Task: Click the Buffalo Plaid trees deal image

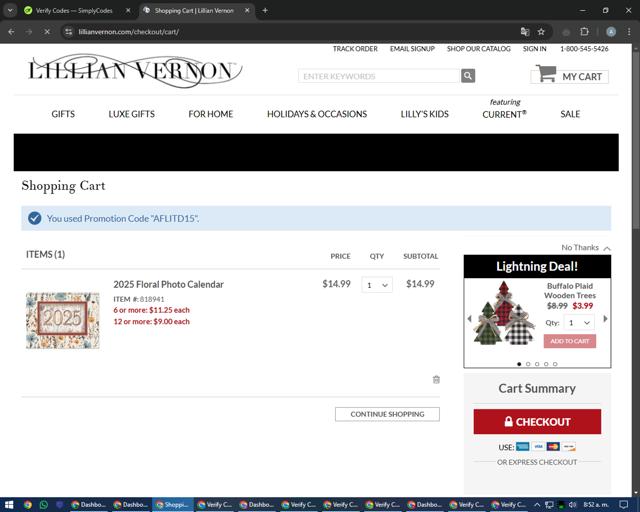Action: 504,313
